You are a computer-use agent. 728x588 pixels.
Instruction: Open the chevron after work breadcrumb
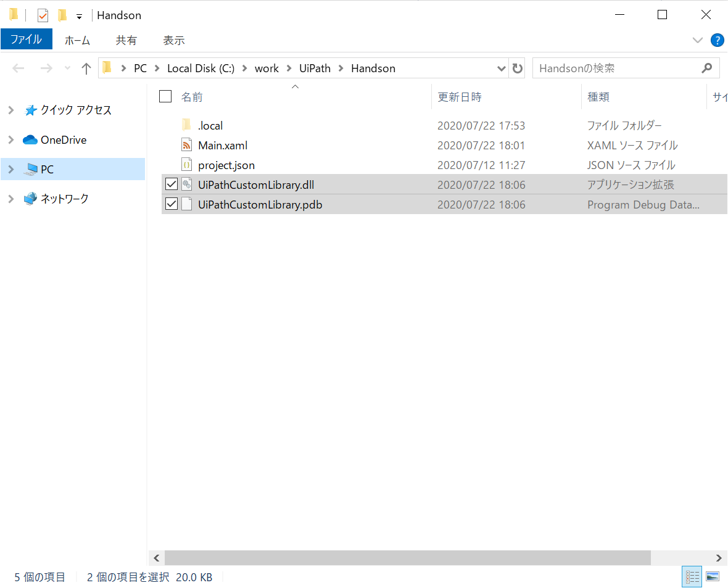pos(289,68)
